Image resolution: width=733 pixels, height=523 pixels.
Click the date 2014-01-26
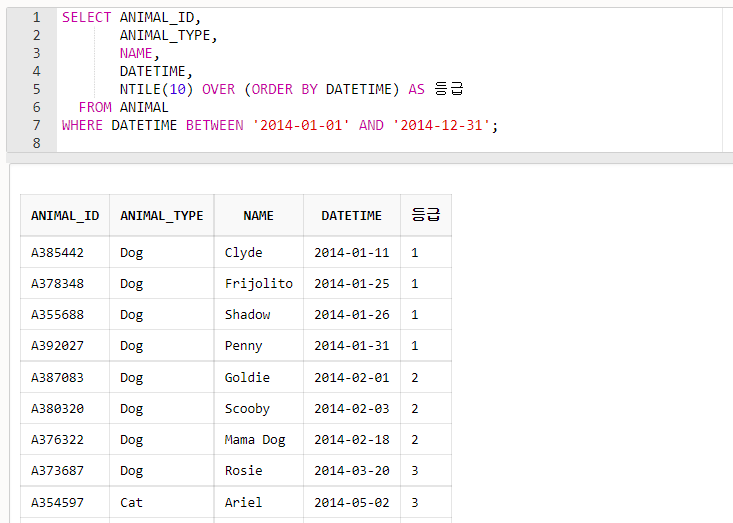click(352, 315)
